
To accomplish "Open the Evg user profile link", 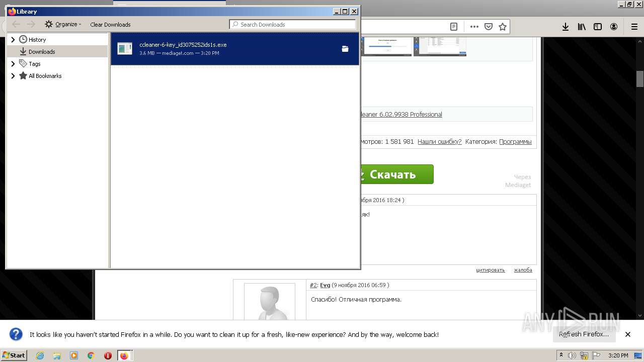I will pyautogui.click(x=325, y=285).
